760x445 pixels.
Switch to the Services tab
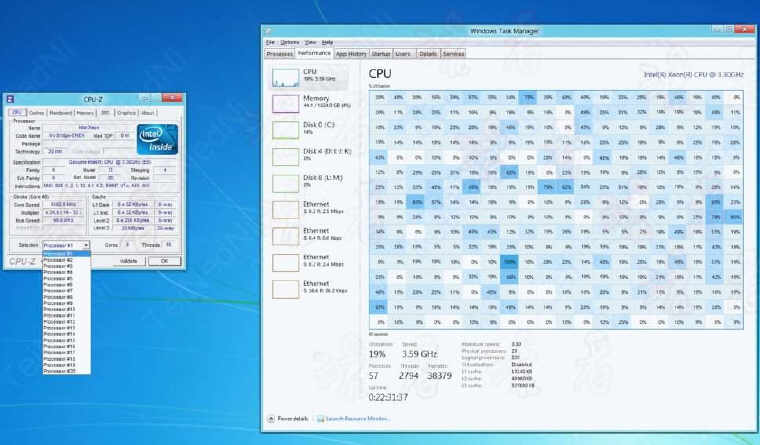(454, 54)
